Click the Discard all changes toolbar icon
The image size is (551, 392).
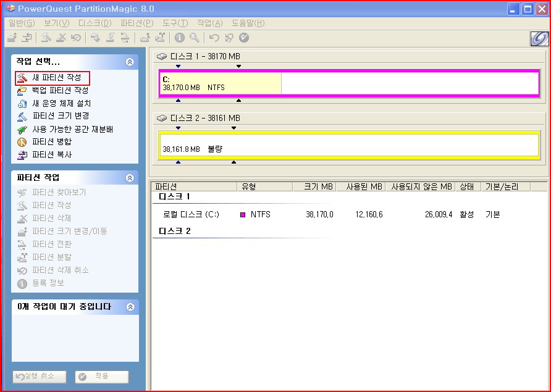pyautogui.click(x=229, y=37)
